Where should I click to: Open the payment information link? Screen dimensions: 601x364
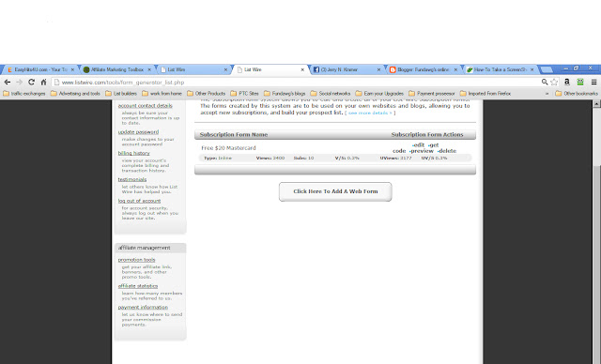143,307
